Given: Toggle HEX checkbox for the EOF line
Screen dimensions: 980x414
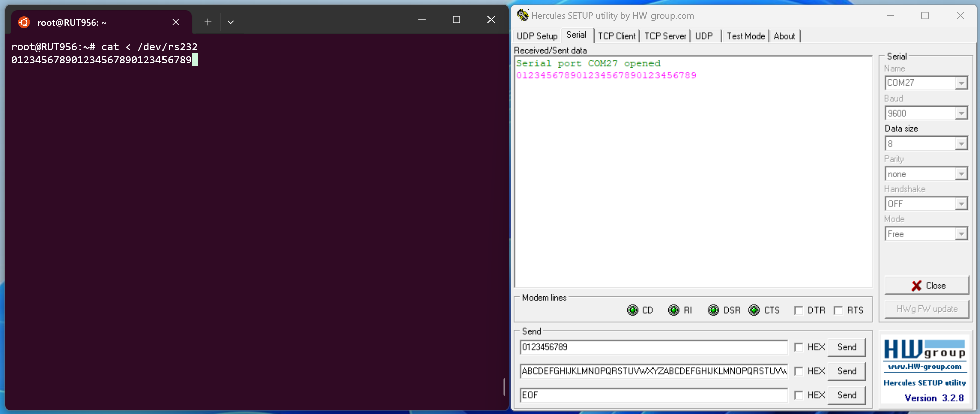Looking at the screenshot, I should click(x=798, y=395).
